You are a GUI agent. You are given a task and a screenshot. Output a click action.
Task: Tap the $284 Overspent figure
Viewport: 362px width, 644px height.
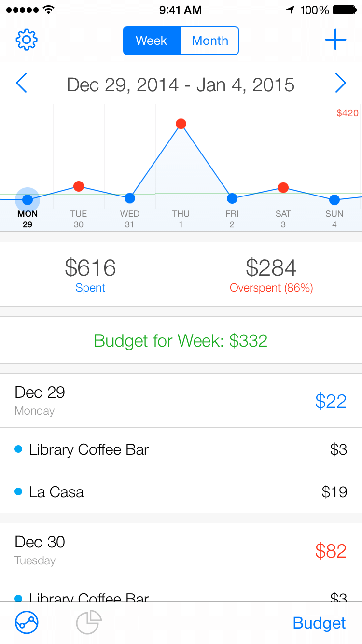pos(271,274)
